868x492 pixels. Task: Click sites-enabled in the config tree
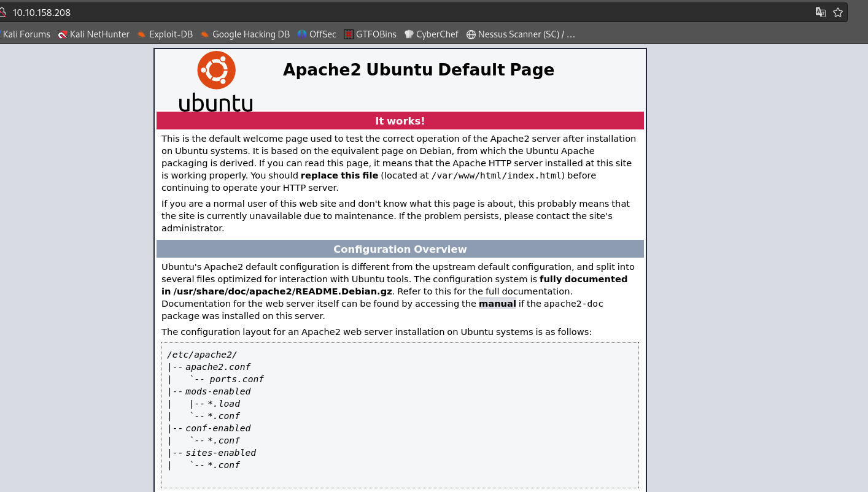click(220, 453)
